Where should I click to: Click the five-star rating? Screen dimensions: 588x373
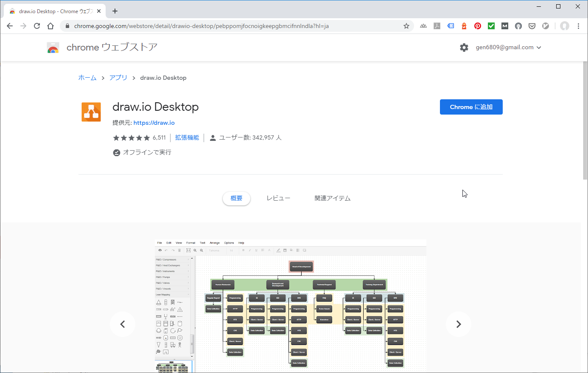coord(132,137)
